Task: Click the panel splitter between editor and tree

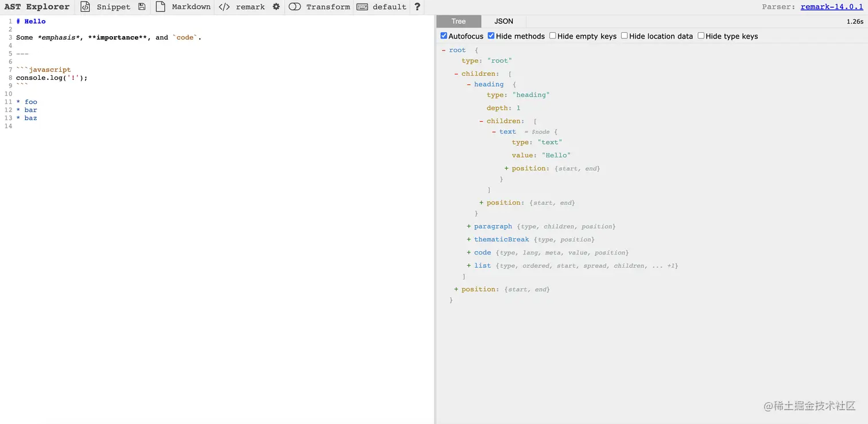Action: pyautogui.click(x=435, y=219)
